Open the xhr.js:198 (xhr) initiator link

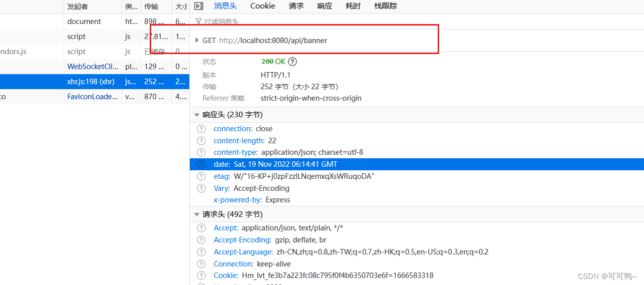click(91, 82)
